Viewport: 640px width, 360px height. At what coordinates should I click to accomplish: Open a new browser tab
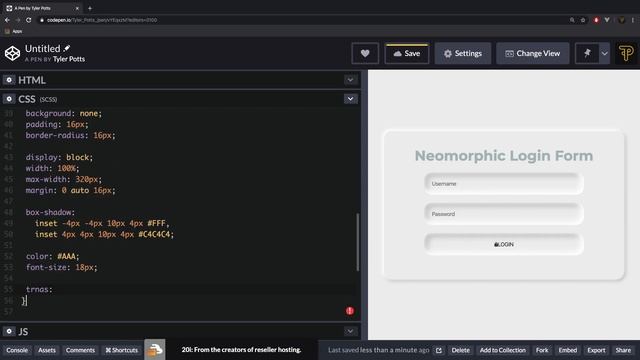pos(90,8)
